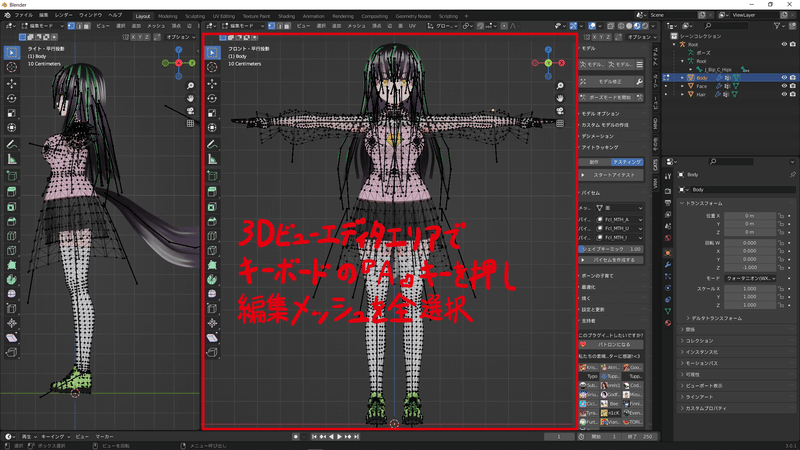Expand Hair object in the outliner
The width and height of the screenshot is (800, 450).
pos(683,94)
